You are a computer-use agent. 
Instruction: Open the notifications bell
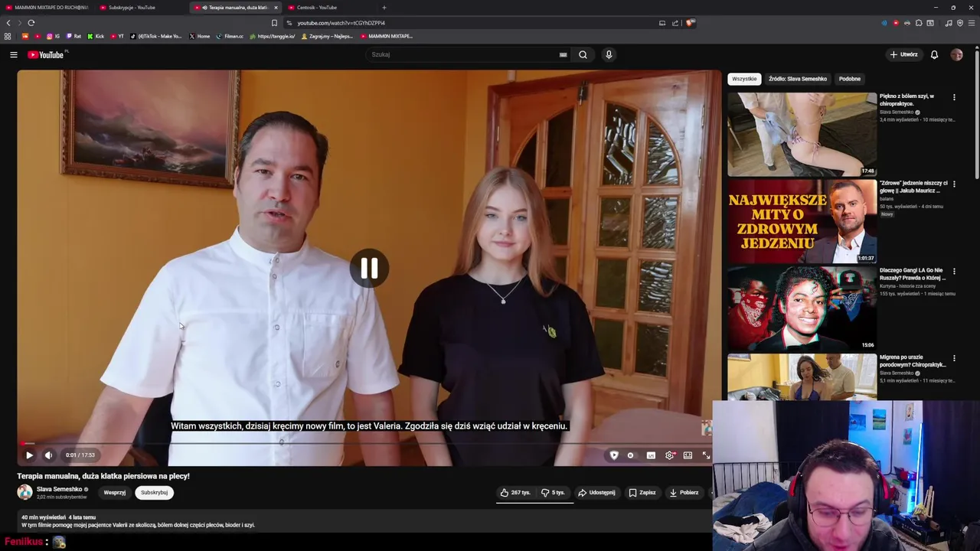[x=934, y=54]
